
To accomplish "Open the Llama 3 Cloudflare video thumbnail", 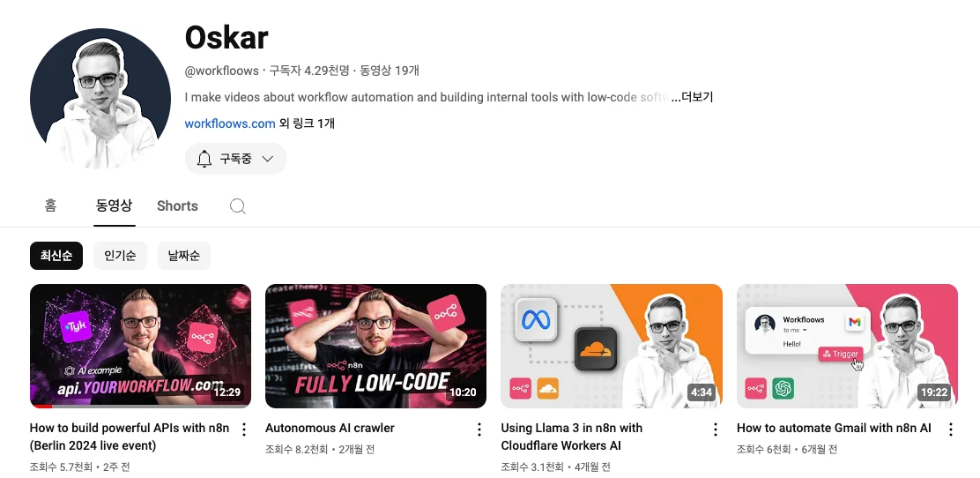I will click(612, 346).
